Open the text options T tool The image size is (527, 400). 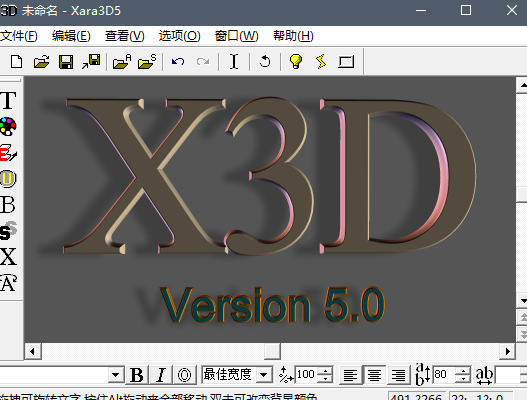coord(8,100)
